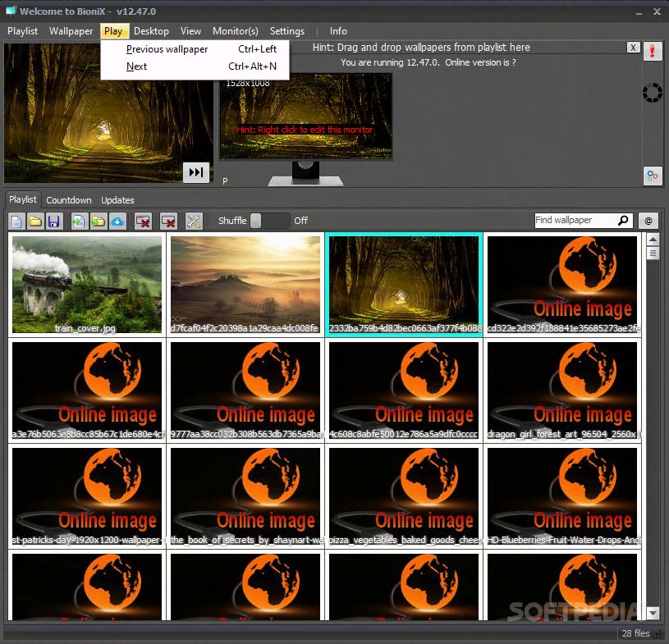Select online image 9777aa38cc thumbnail
This screenshot has height=644, width=669.
pos(245,391)
